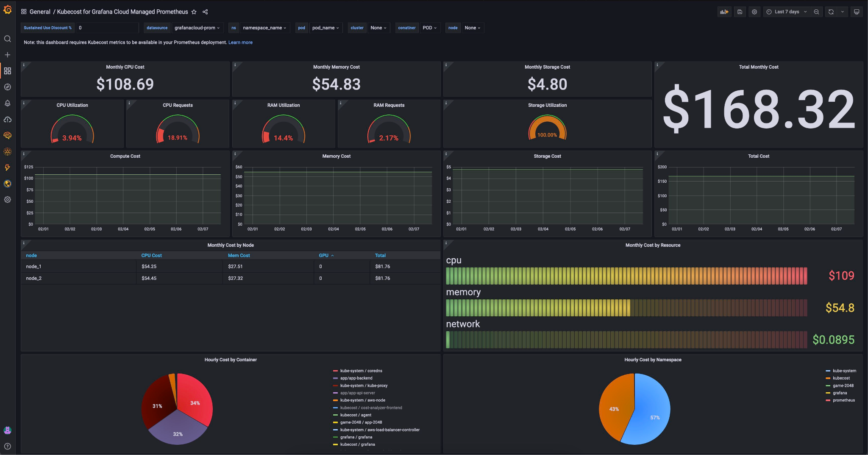Add a new panel to the dashboard

tap(724, 11)
